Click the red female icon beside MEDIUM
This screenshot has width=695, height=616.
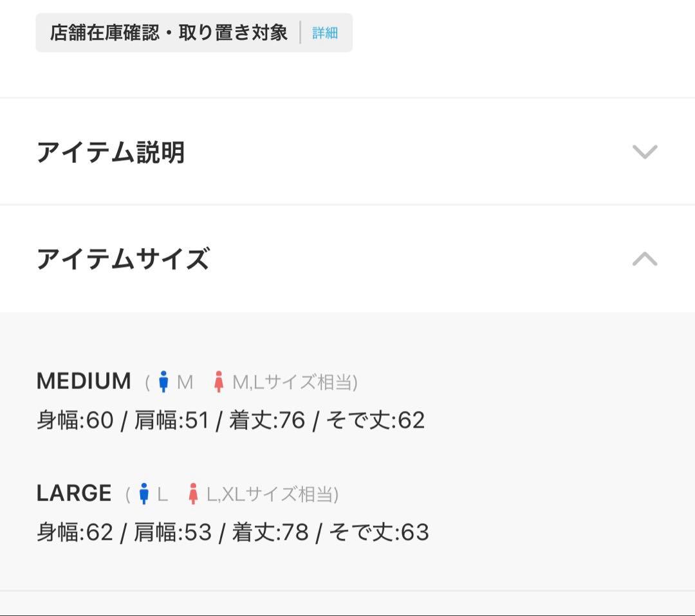click(219, 382)
